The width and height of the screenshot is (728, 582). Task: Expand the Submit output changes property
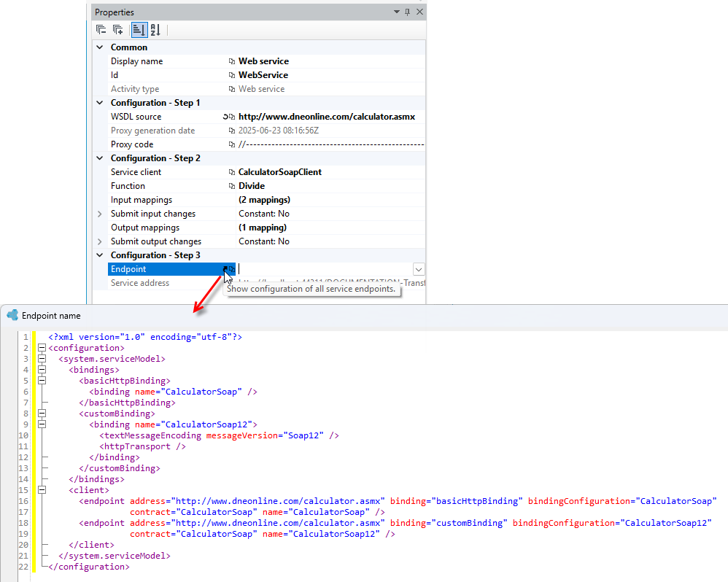click(99, 241)
